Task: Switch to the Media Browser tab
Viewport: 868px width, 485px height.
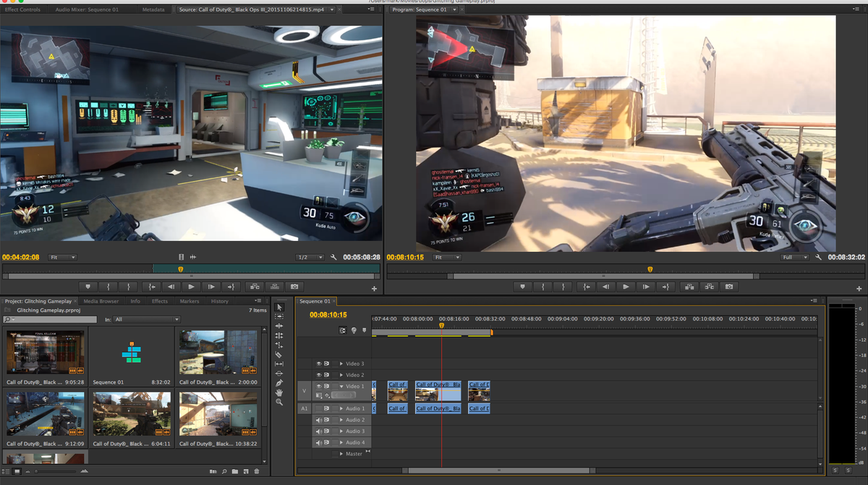Action: [x=101, y=301]
